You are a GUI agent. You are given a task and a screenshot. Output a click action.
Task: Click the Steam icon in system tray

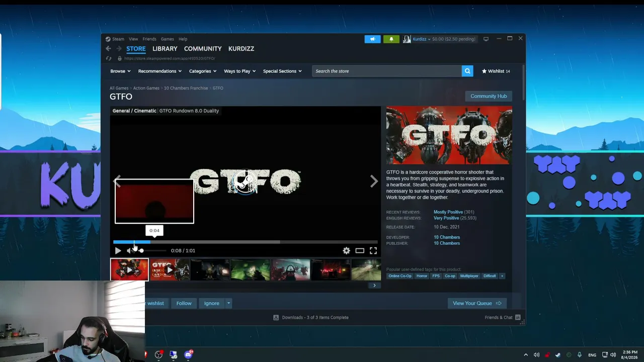click(558, 355)
